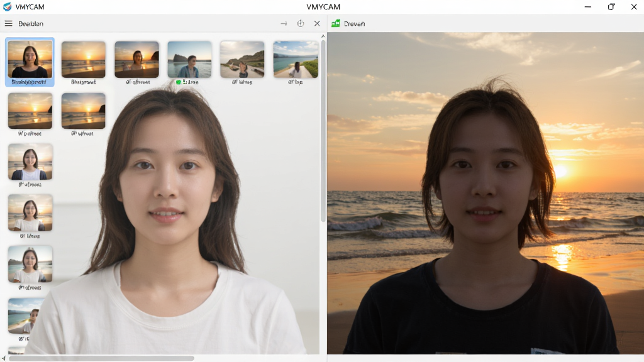Choose the thumbnail of woman before blue sky and rock
This screenshot has height=362, width=644.
(30, 264)
